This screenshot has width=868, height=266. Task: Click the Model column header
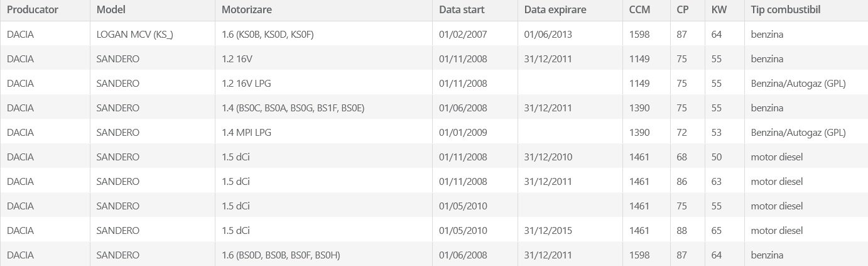pyautogui.click(x=110, y=10)
